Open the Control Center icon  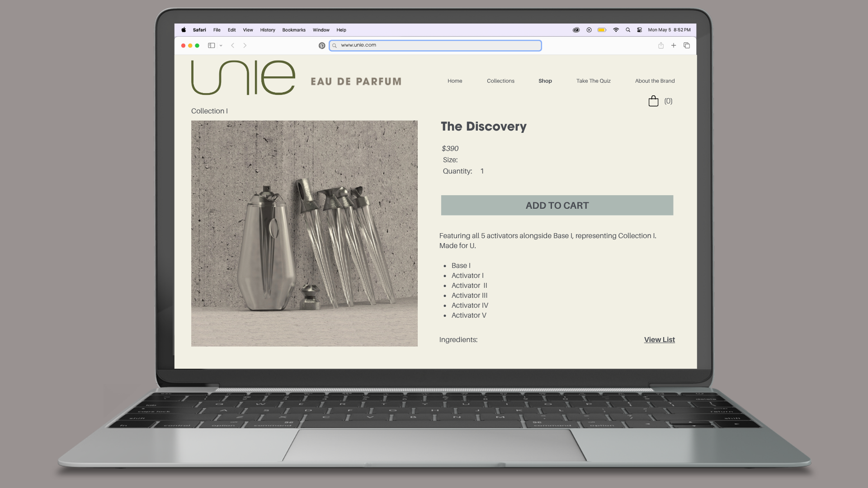640,30
